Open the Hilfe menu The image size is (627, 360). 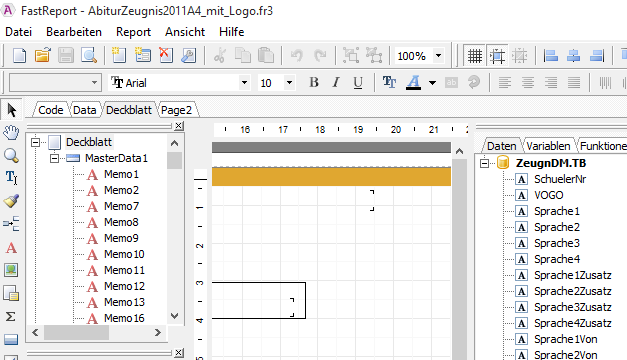(x=232, y=32)
